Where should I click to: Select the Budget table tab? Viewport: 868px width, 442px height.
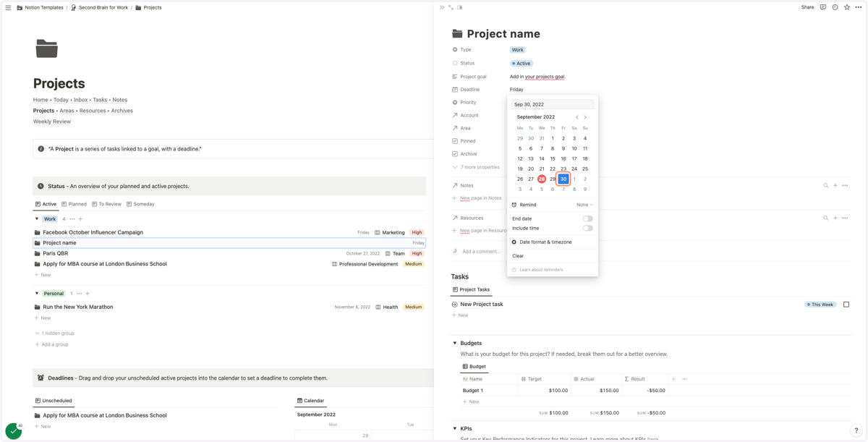coord(474,367)
